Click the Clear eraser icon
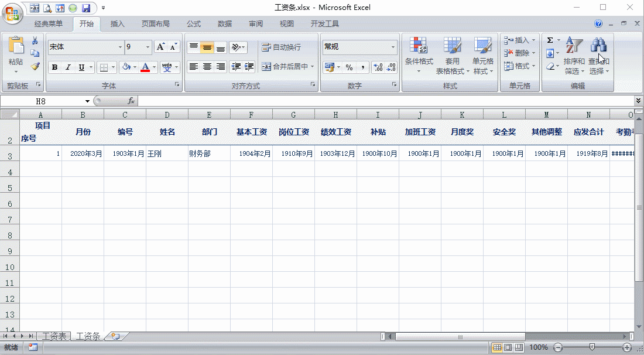This screenshot has height=355, width=644. coord(550,66)
